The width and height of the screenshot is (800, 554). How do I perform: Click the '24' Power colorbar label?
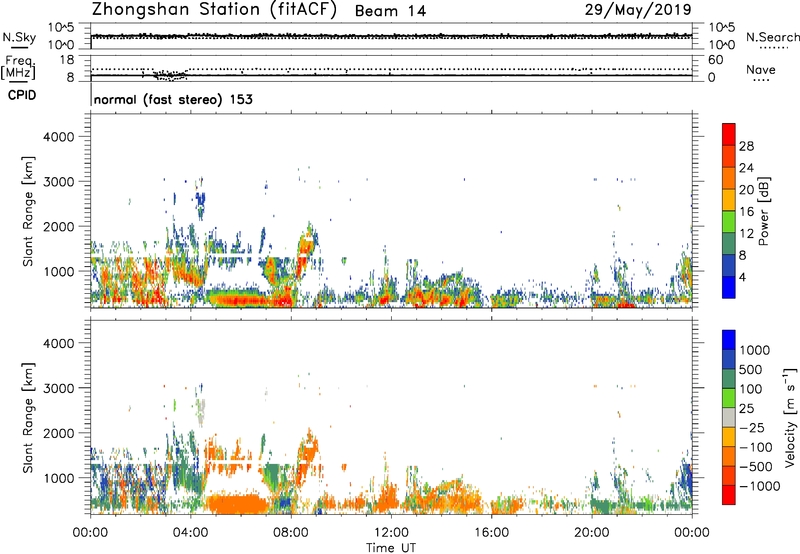[x=746, y=168]
